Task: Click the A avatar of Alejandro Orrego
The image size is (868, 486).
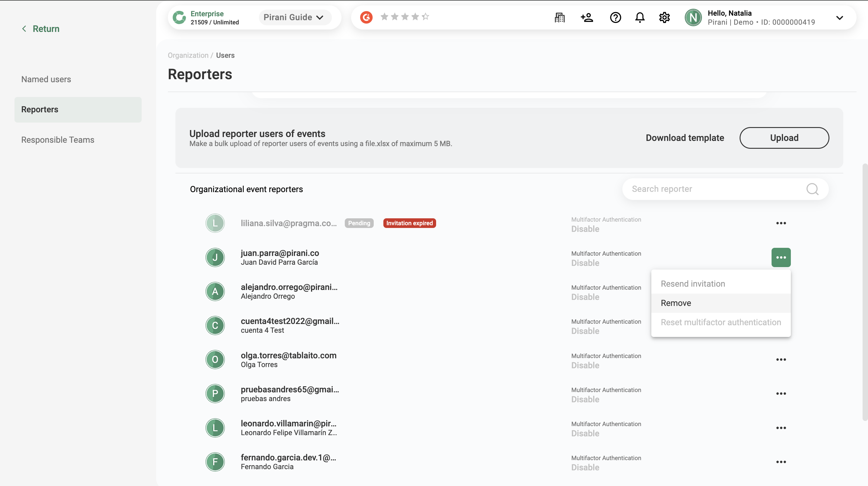Action: [215, 291]
